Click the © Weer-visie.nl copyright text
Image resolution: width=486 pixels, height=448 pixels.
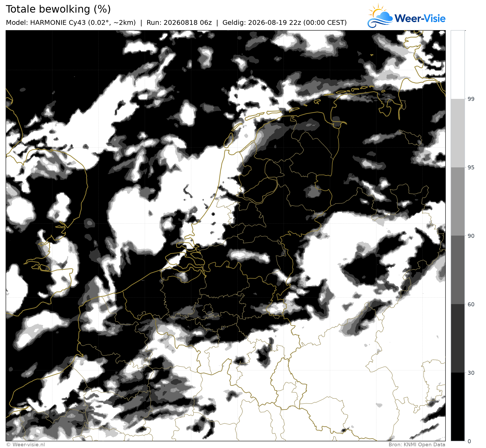tap(26, 445)
